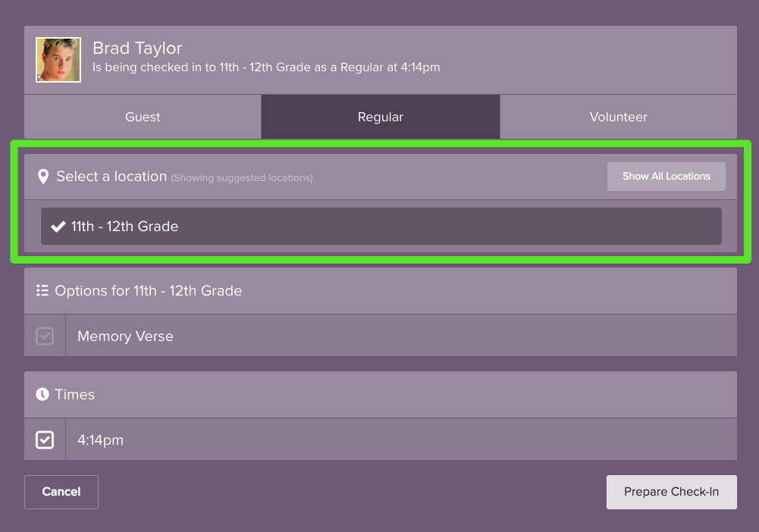Switch to the Volunteer tab
This screenshot has width=759, height=532.
click(618, 117)
